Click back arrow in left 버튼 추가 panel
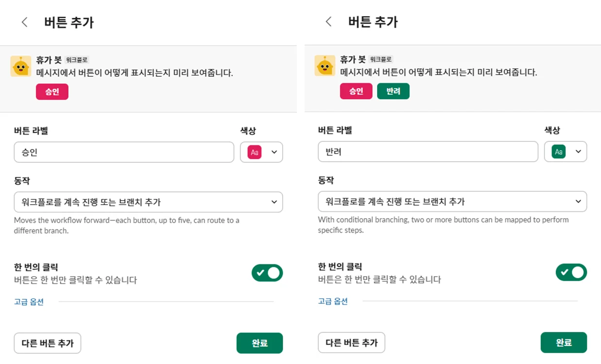This screenshot has width=601, height=364. [x=25, y=22]
